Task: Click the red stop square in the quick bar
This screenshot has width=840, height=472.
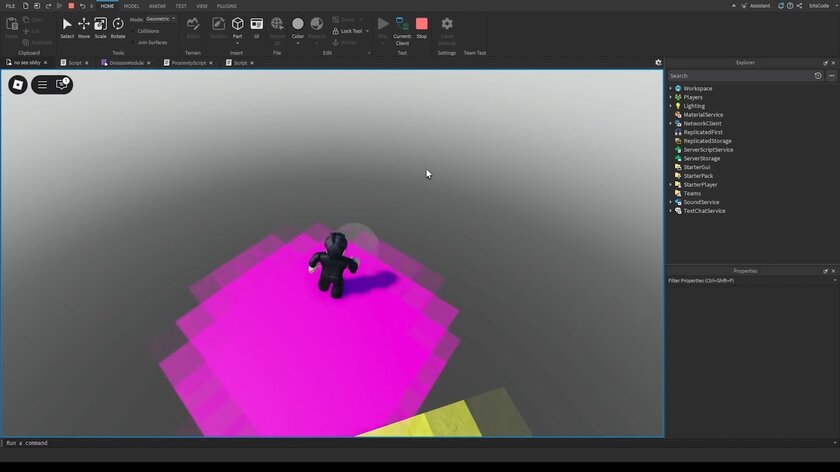Action: point(71,6)
